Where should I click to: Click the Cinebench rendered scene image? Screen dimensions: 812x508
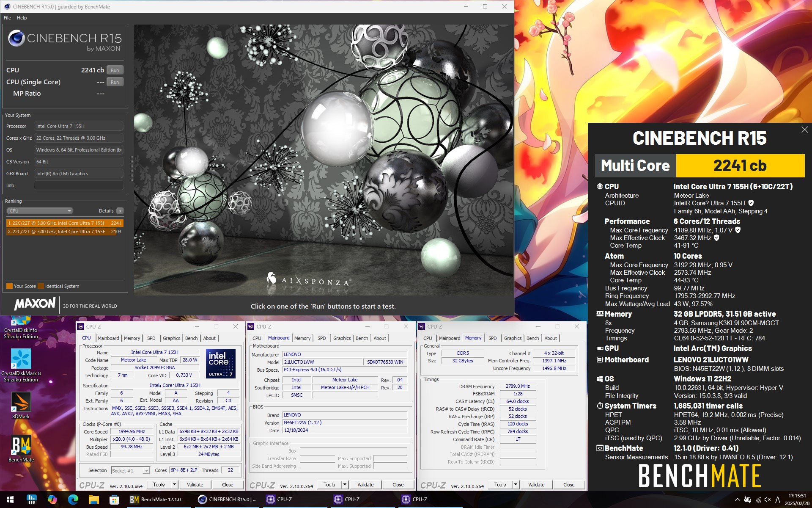324,160
